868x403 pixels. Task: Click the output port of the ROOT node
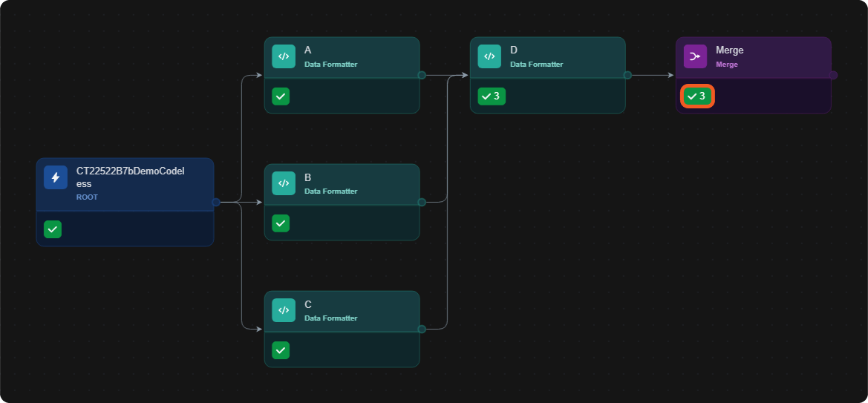(217, 202)
